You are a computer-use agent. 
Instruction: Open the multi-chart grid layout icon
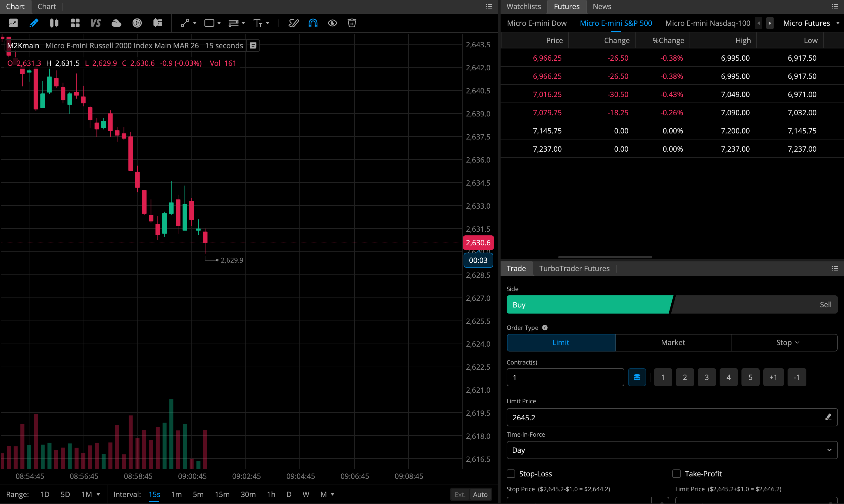[x=75, y=23]
